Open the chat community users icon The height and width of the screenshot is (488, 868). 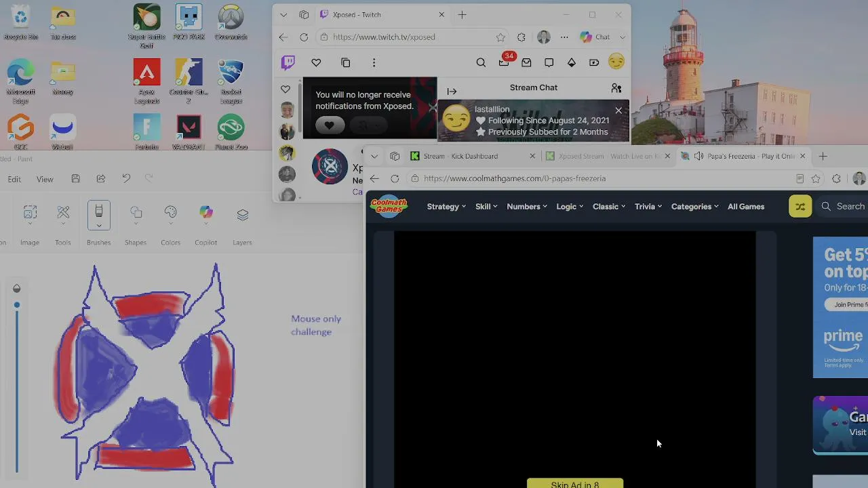(616, 88)
